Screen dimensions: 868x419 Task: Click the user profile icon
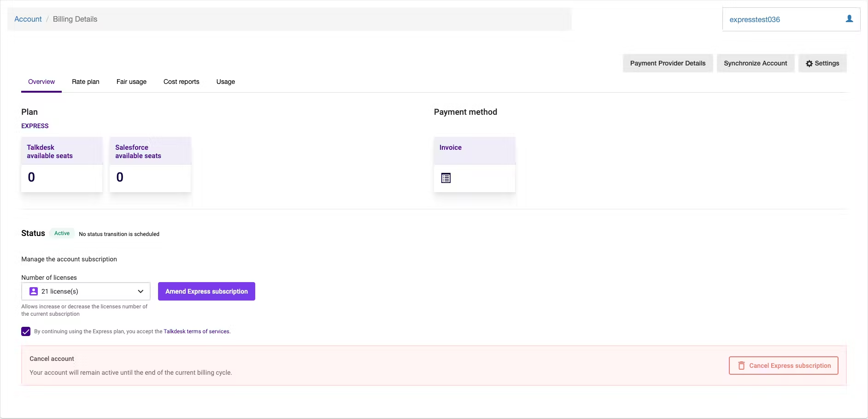coord(850,19)
